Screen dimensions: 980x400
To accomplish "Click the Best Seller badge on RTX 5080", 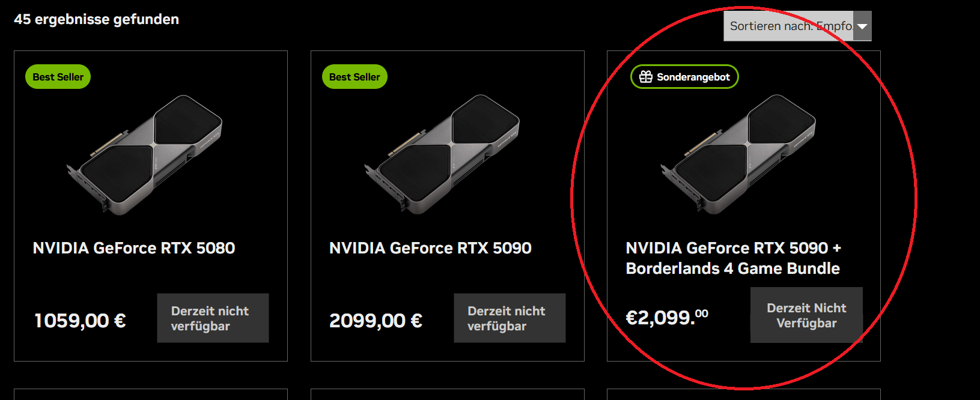I will coord(58,77).
